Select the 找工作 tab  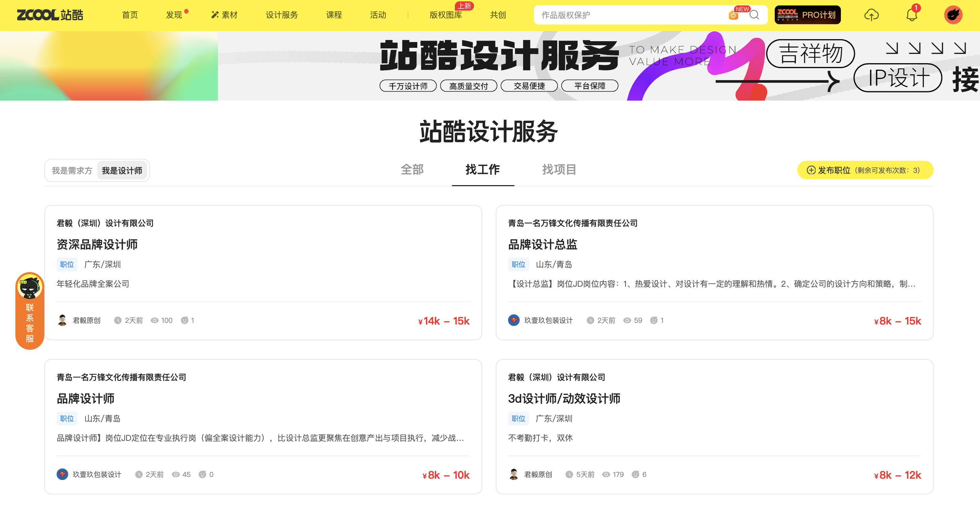tap(483, 169)
